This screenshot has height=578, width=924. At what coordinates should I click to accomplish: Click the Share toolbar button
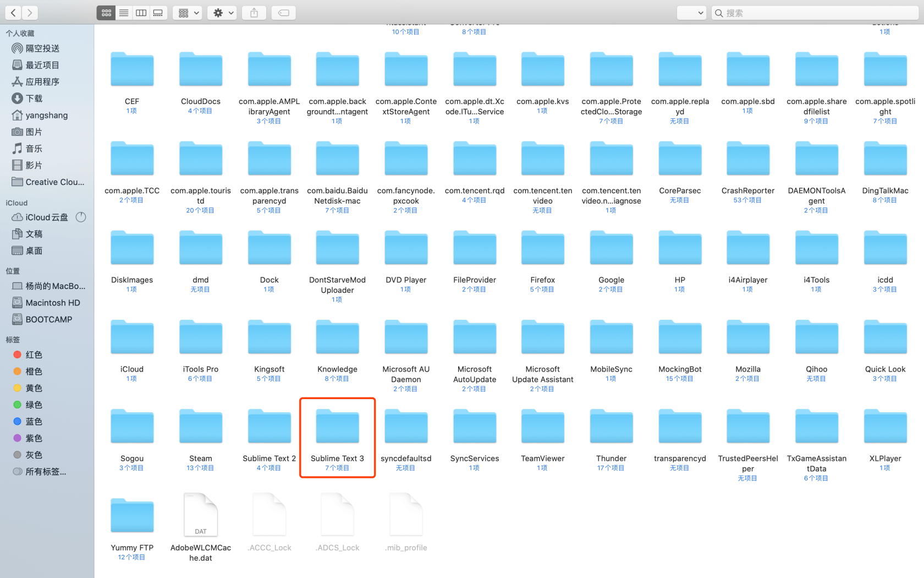(254, 13)
